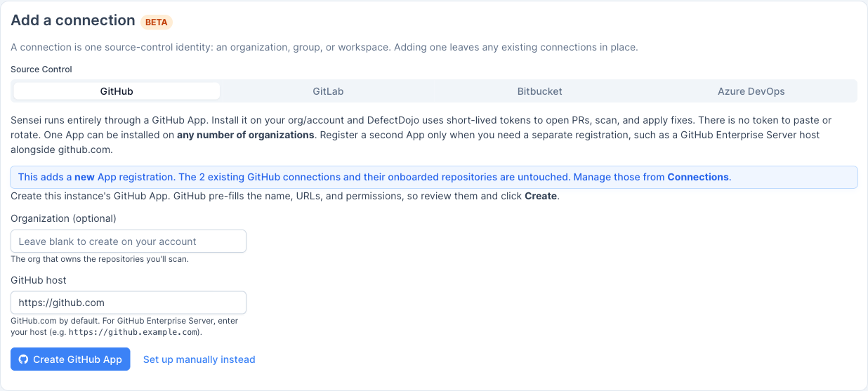This screenshot has width=868, height=391.
Task: Switch to the Azure DevOps tab
Action: pos(751,91)
